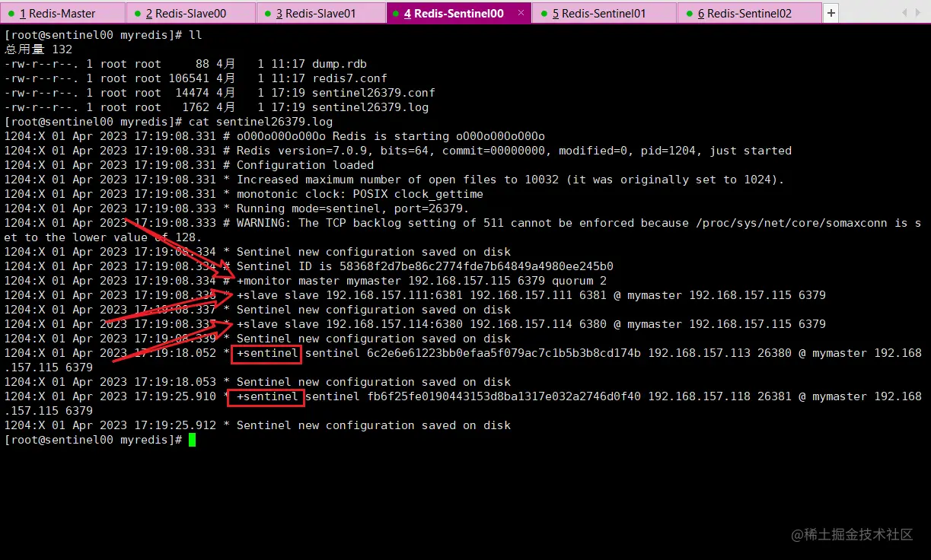Click sentinel26379.log in the ll listing
Image resolution: width=931 pixels, height=560 pixels.
click(x=370, y=107)
